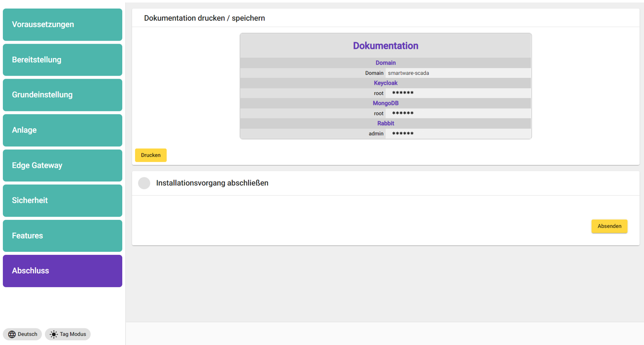The width and height of the screenshot is (644, 345).
Task: Click the Keycloak root password field
Action: pyautogui.click(x=402, y=93)
